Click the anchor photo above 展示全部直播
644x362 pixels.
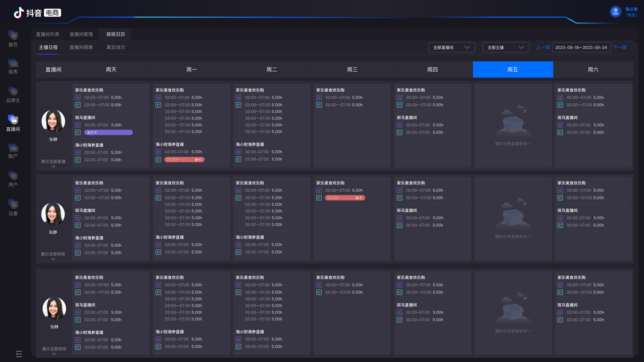(53, 121)
